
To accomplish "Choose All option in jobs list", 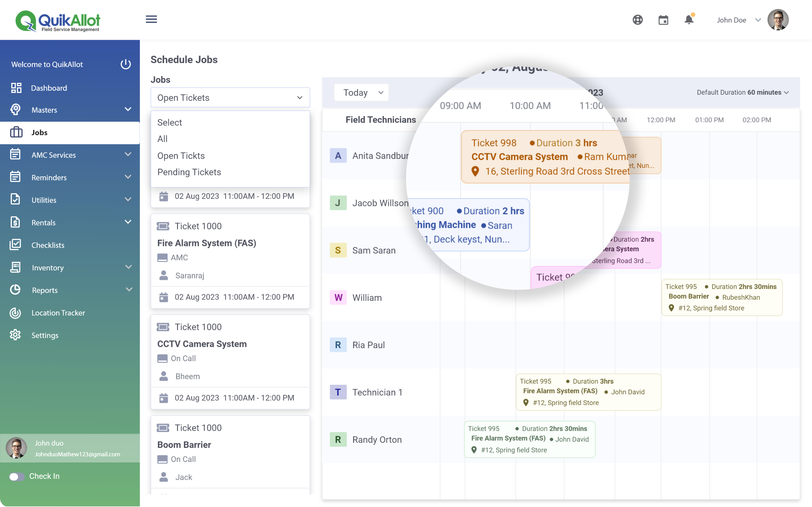I will [x=162, y=139].
